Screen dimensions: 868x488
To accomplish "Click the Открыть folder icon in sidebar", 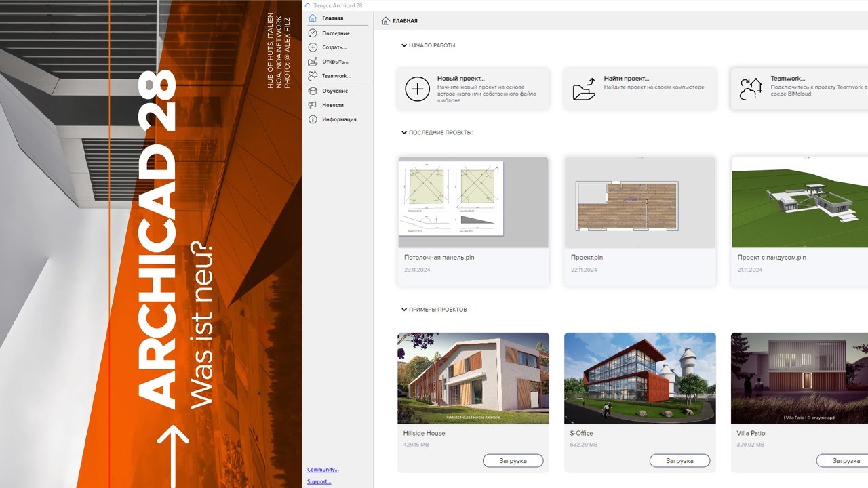I will 313,62.
